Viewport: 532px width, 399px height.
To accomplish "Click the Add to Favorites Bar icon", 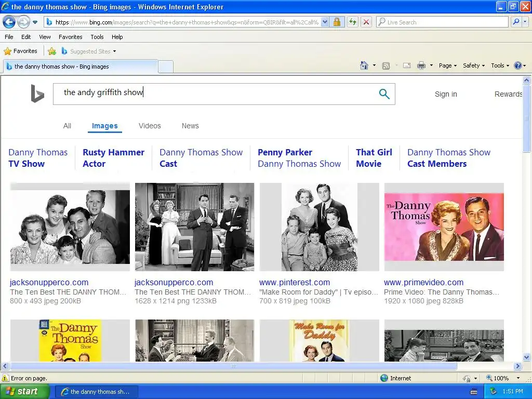I will pos(52,51).
